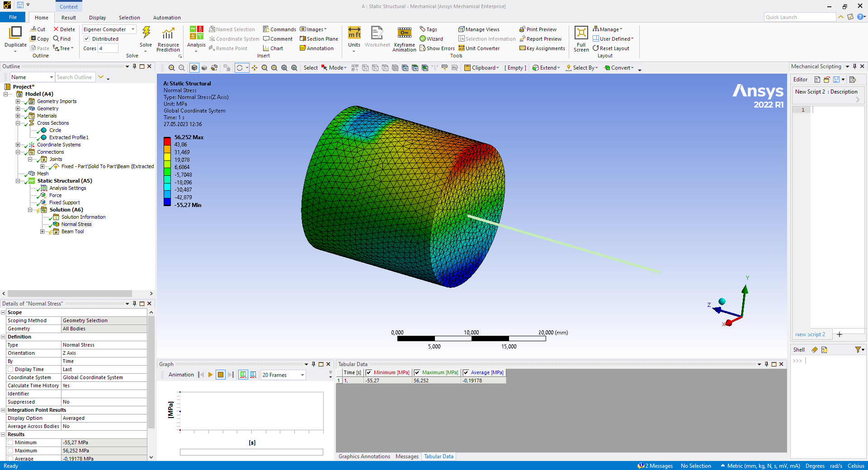This screenshot has width=868, height=470.
Task: Insert a Section Plane
Action: tap(319, 39)
